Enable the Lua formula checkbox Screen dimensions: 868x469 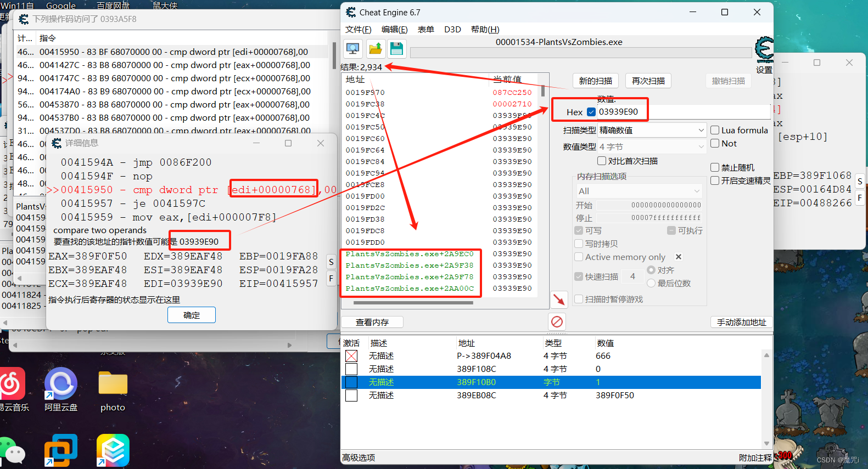[x=715, y=130]
